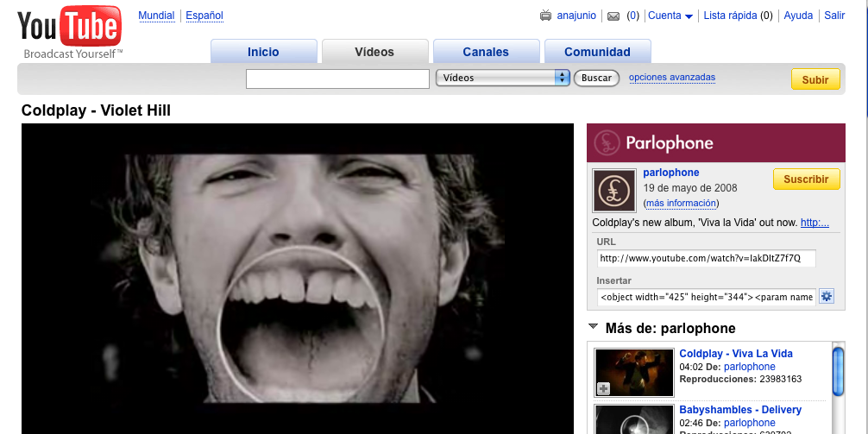Open embed options gear icon
This screenshot has height=434, width=868.
point(827,296)
